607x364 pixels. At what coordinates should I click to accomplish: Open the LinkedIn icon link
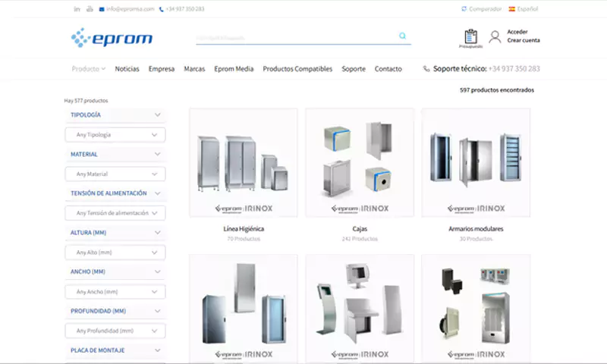coord(77,9)
